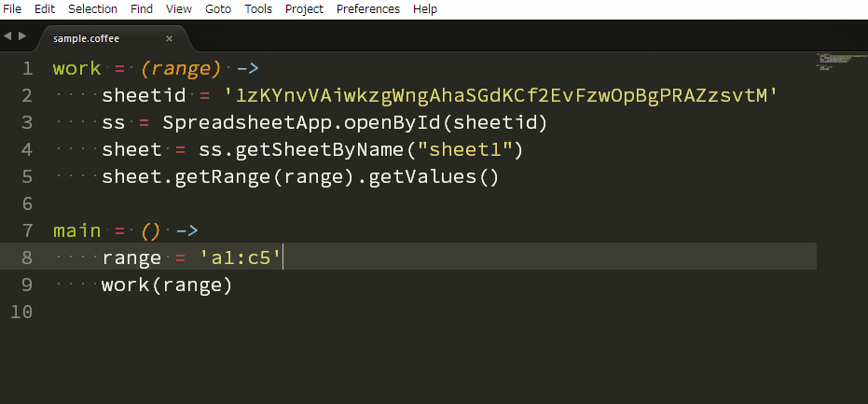Click 'work(range)' call on line 9

point(167,286)
